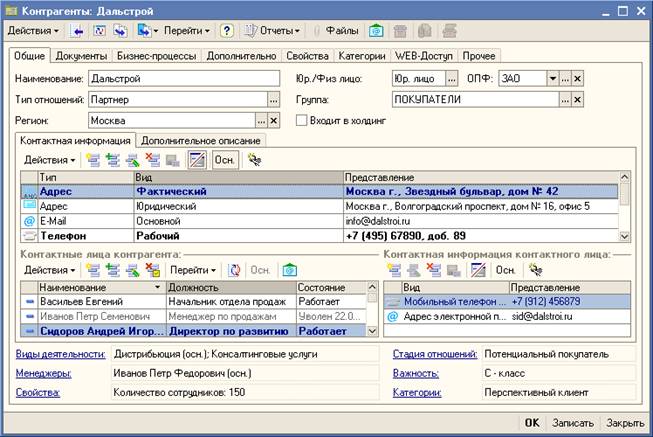This screenshot has width=653, height=437.
Task: Click the Наименование input field
Action: coord(184,78)
